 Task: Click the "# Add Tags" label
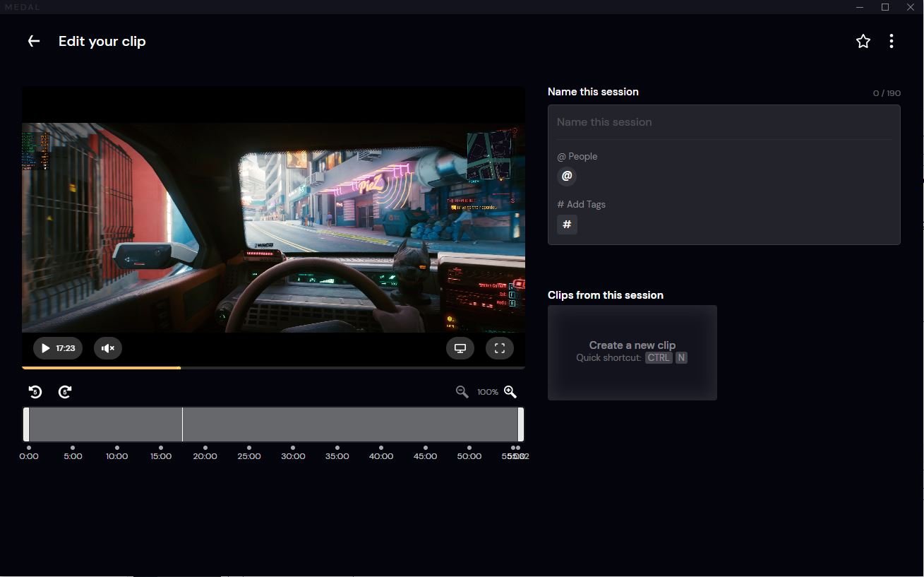[582, 205]
